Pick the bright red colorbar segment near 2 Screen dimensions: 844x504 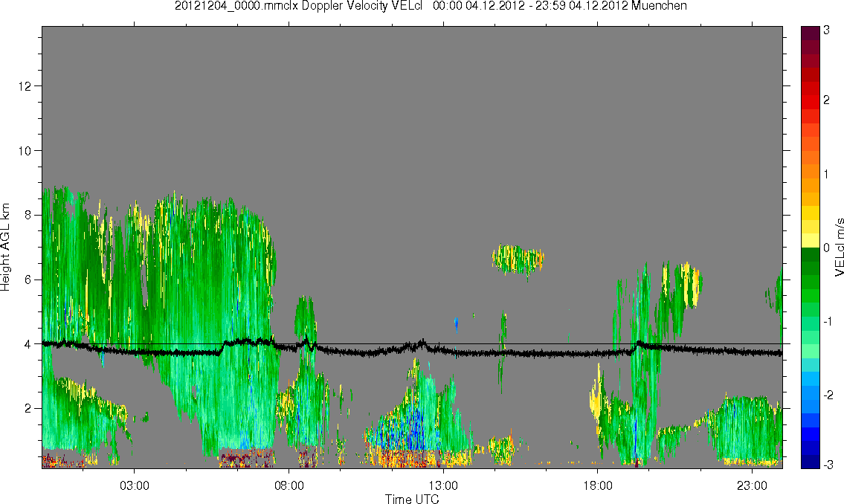[811, 102]
